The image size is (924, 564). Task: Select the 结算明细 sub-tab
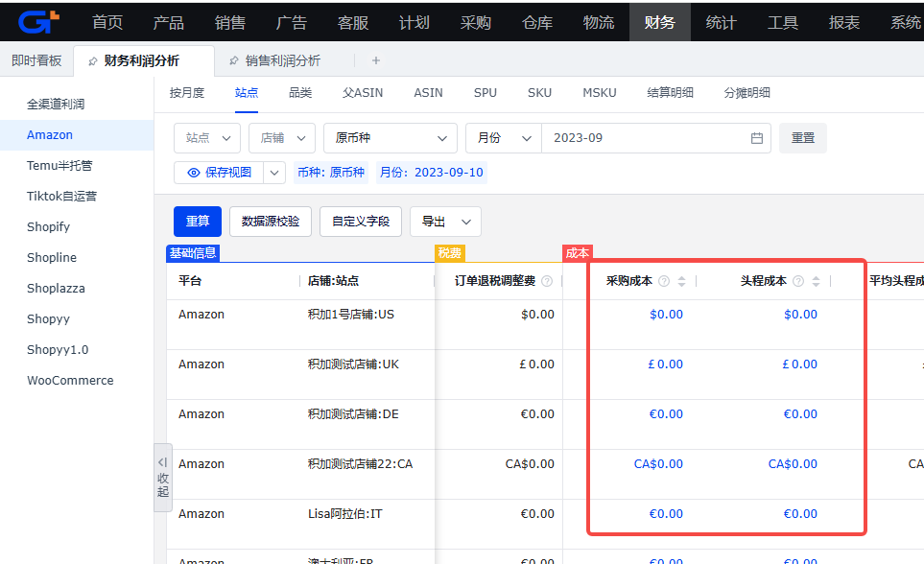tap(670, 92)
